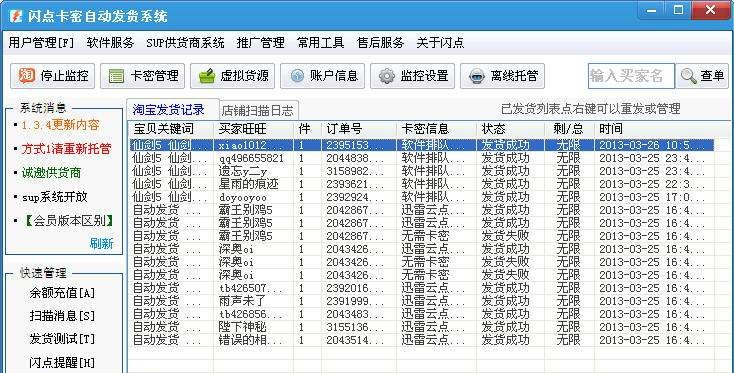
Task: Focus the 输入买家名 input field
Action: [631, 76]
